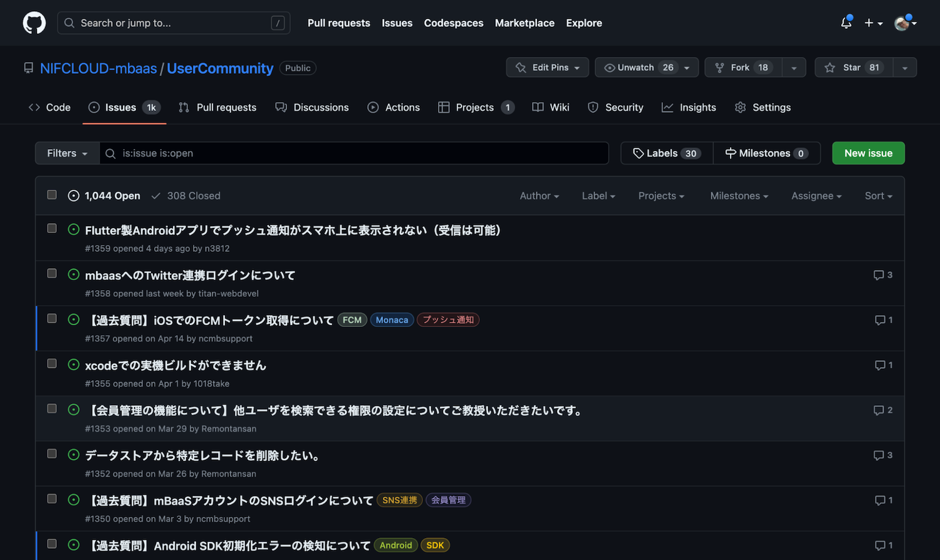This screenshot has width=940, height=560.
Task: Expand the Fork options arrow
Action: coord(794,68)
